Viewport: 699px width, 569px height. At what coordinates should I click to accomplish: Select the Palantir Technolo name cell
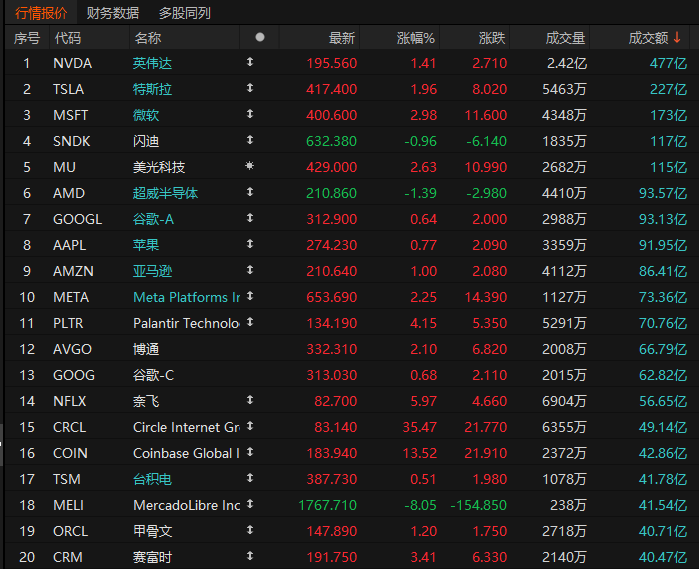point(186,323)
